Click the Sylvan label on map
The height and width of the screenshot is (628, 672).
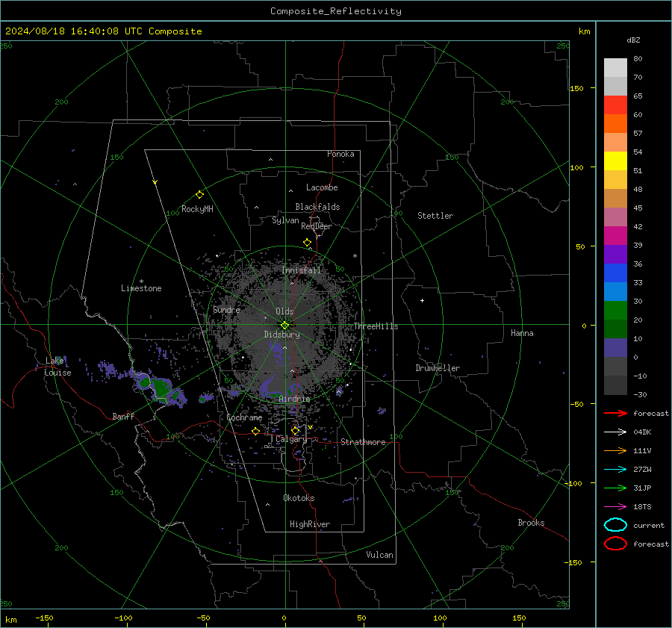click(285, 220)
